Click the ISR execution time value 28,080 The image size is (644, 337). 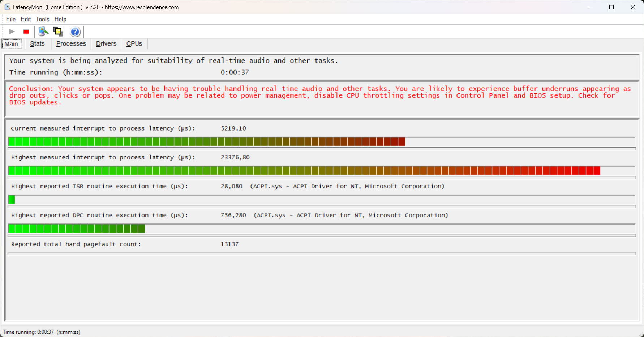pyautogui.click(x=232, y=186)
